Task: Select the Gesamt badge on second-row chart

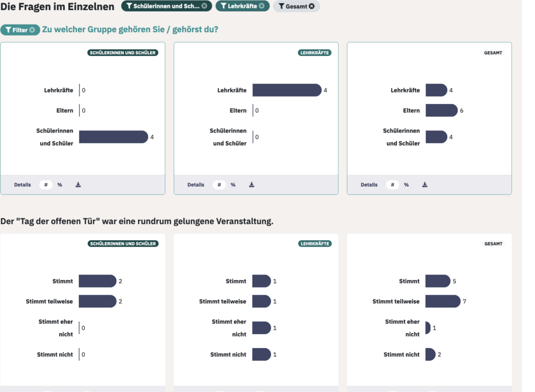Action: tap(493, 244)
